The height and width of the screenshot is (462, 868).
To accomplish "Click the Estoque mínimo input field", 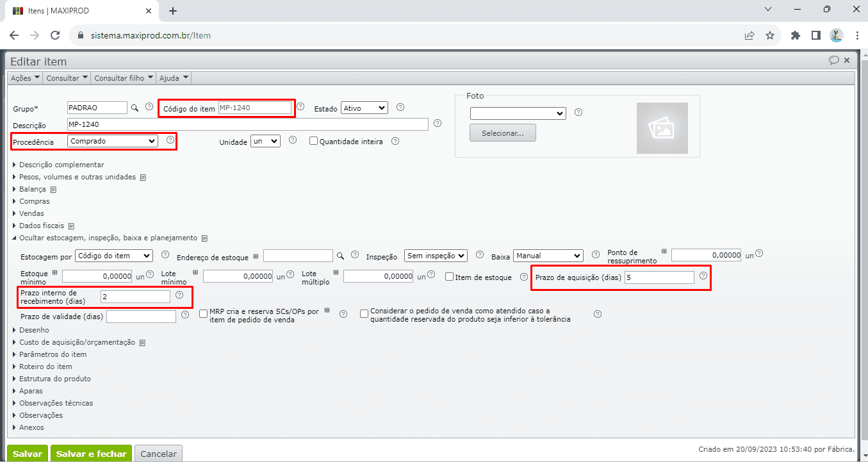I will [97, 277].
